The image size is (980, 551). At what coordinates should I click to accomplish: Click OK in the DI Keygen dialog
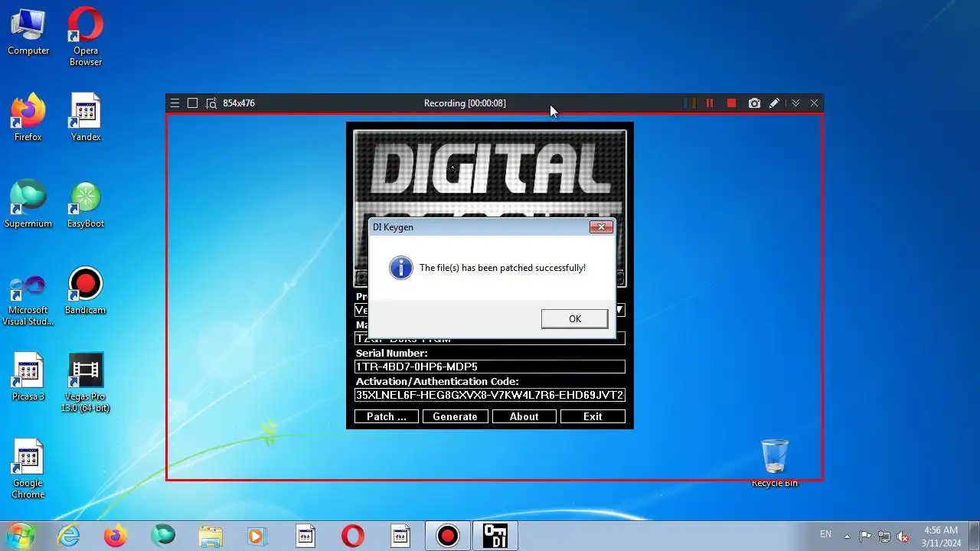tap(574, 319)
